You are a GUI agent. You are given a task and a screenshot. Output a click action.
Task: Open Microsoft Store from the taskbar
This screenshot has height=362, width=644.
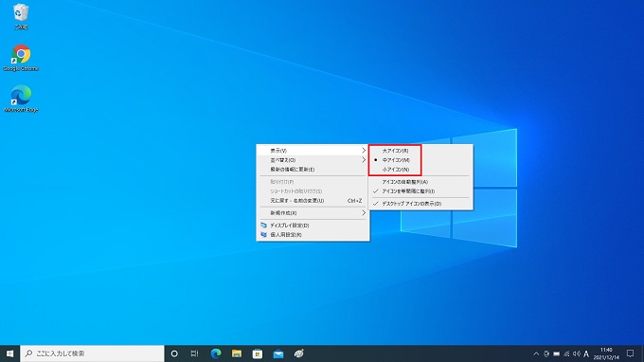tap(258, 353)
